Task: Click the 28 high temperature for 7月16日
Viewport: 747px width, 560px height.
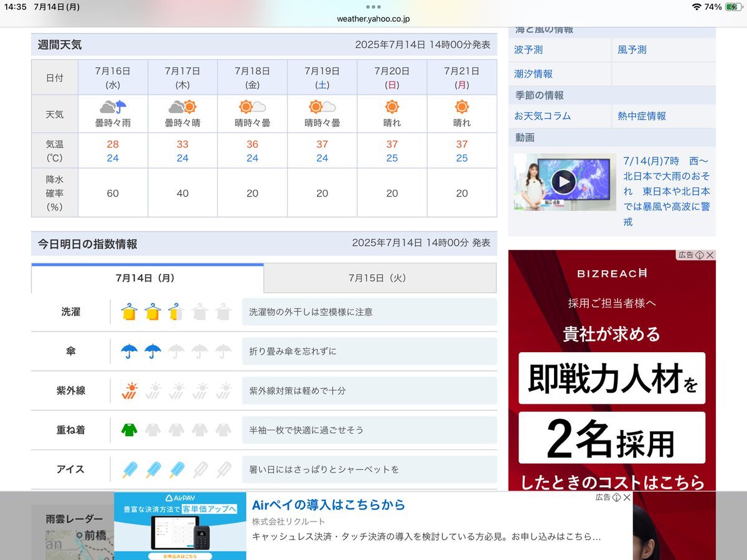Action: coord(113,144)
